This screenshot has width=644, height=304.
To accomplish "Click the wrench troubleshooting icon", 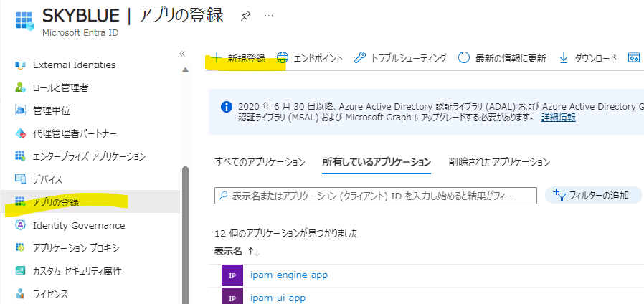I will (x=359, y=58).
